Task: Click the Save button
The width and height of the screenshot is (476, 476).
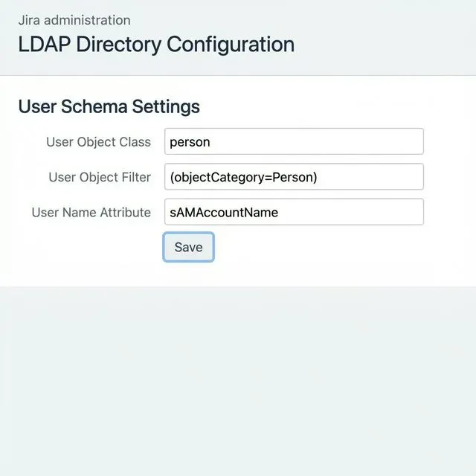Action: point(188,247)
